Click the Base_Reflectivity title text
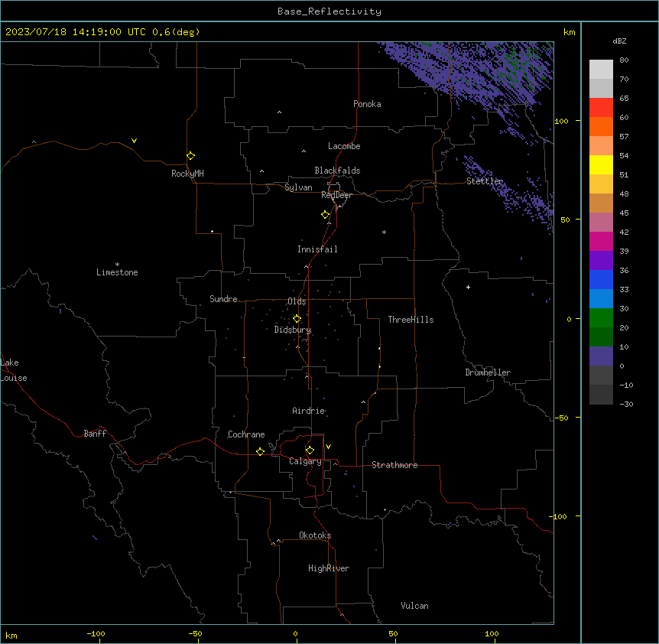 click(329, 11)
